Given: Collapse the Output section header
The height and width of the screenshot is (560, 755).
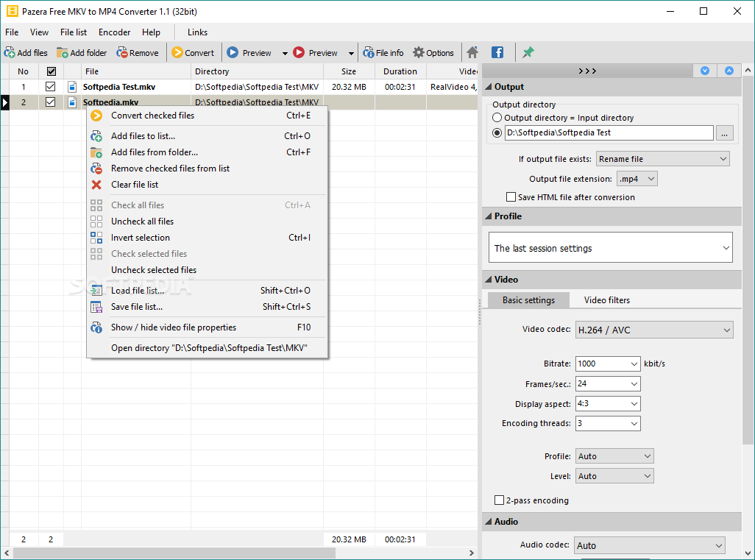Looking at the screenshot, I should tap(612, 87).
